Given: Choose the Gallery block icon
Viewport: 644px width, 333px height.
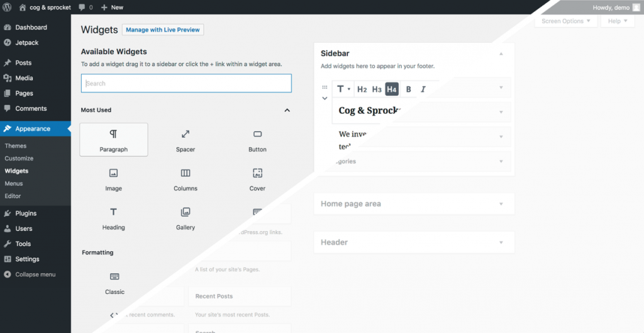Looking at the screenshot, I should coord(186,212).
